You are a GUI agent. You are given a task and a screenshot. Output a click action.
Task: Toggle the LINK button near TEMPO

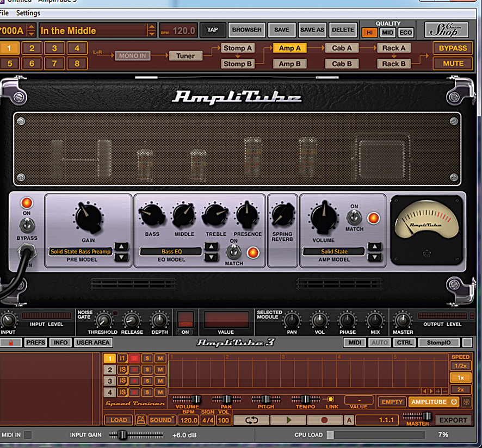[x=330, y=399]
